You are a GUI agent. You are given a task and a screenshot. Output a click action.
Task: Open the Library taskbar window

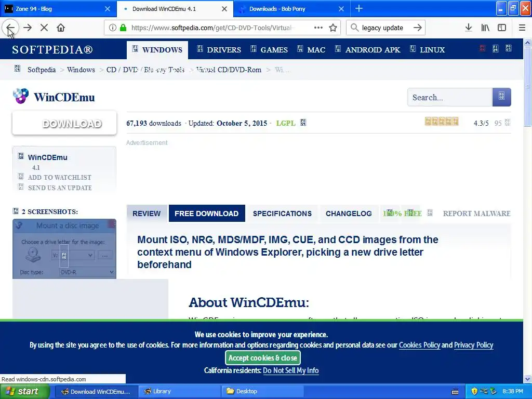point(179,391)
